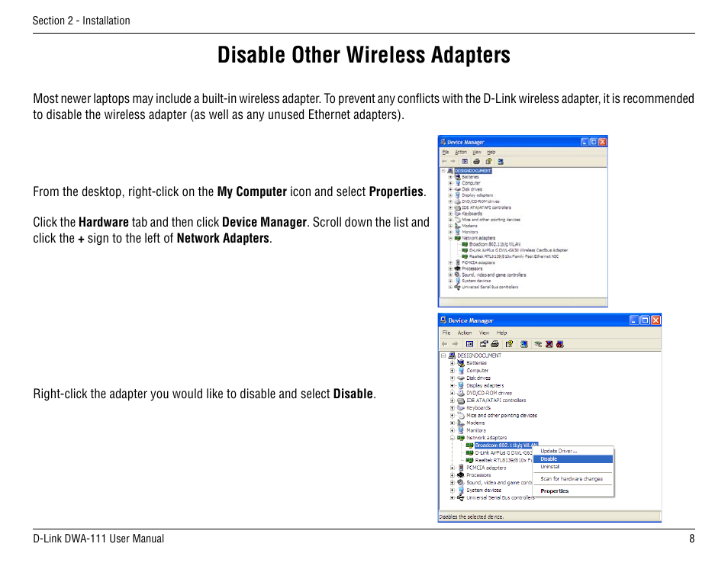
Task: Click Forward arrow in upper Device Manager toolbar
Action: [453, 162]
